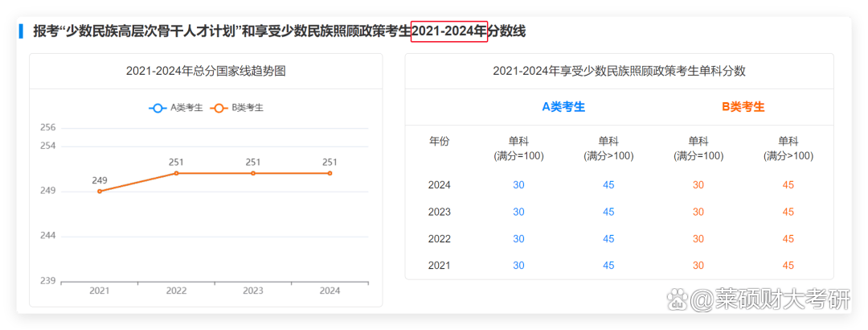Click the 2024 data point on orange line
Image resolution: width=868 pixels, height=330 pixels.
(330, 173)
